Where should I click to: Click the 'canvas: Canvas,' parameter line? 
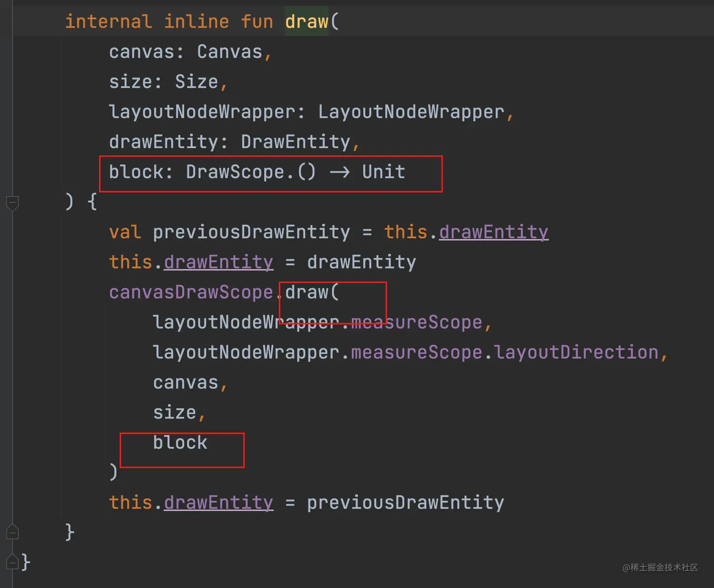[x=190, y=52]
